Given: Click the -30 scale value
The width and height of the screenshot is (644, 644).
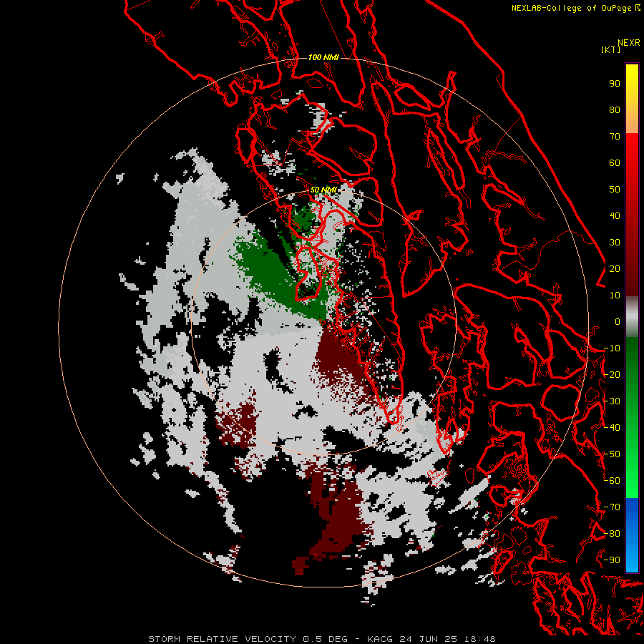Looking at the screenshot, I should click(612, 401).
